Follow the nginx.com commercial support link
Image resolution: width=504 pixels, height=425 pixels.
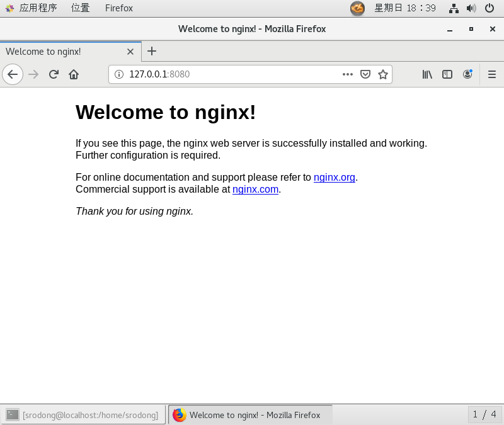tap(255, 190)
